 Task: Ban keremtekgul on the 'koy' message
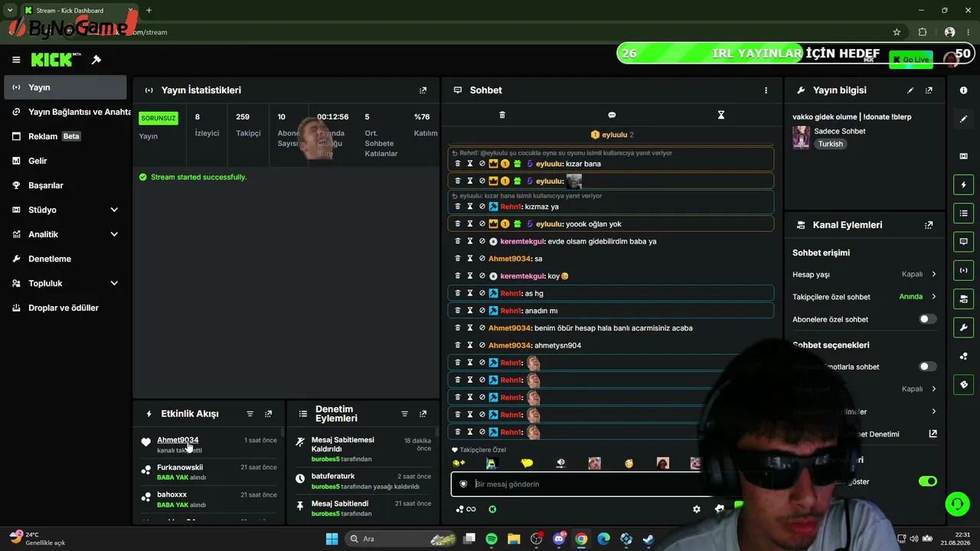pyautogui.click(x=482, y=276)
